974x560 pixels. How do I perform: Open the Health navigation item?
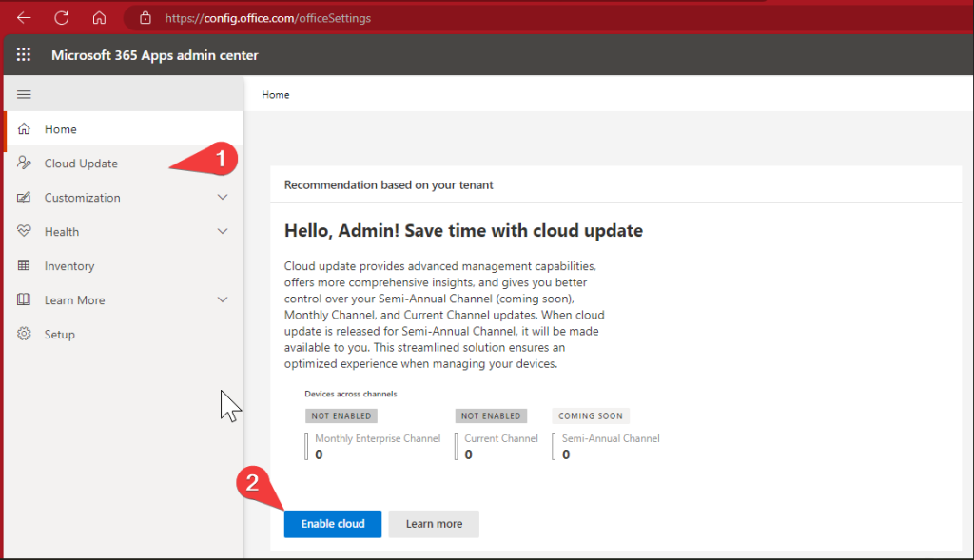click(123, 232)
